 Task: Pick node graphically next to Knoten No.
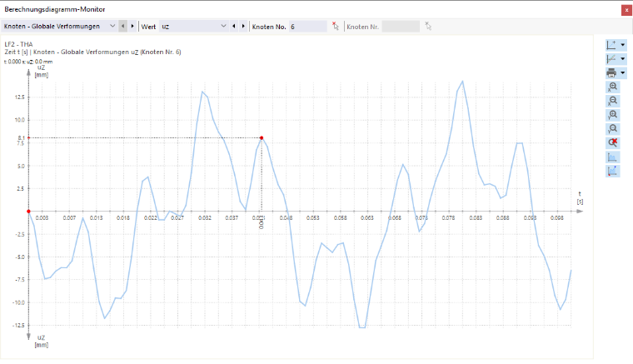336,26
